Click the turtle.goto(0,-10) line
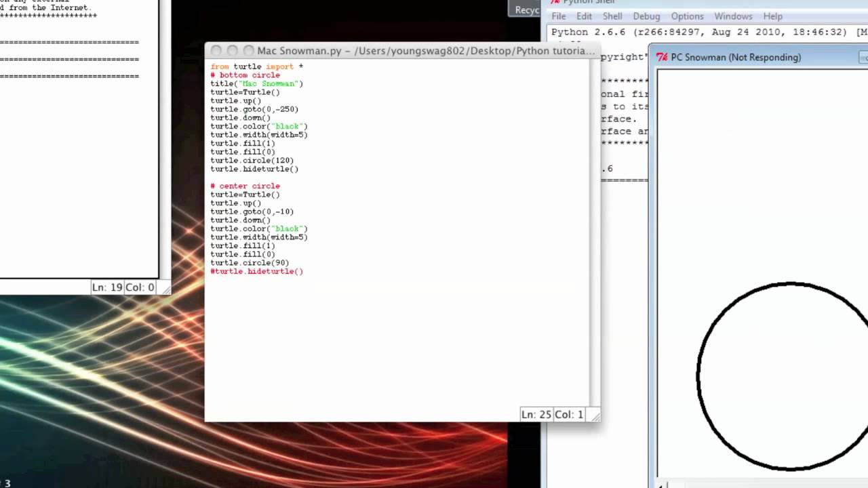Viewport: 868px width, 488px height. (x=252, y=211)
